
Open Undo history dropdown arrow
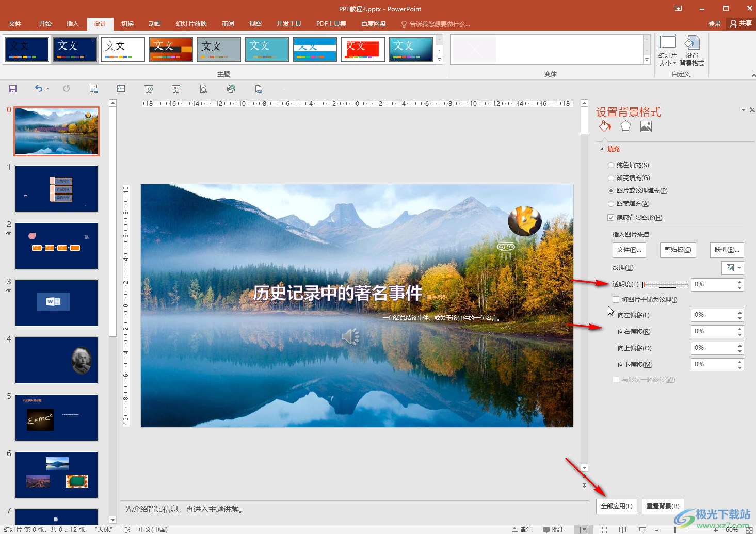49,89
